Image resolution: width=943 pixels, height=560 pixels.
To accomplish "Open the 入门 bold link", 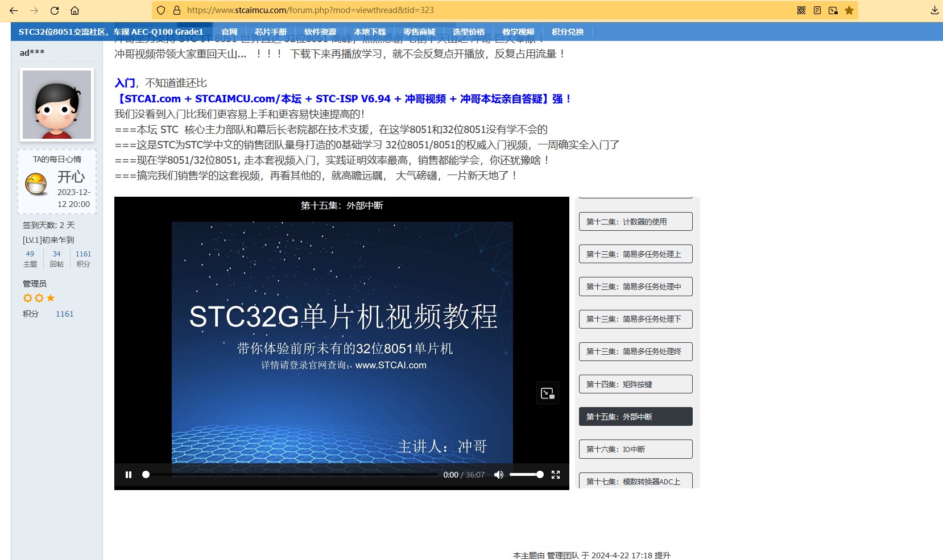I will point(125,83).
